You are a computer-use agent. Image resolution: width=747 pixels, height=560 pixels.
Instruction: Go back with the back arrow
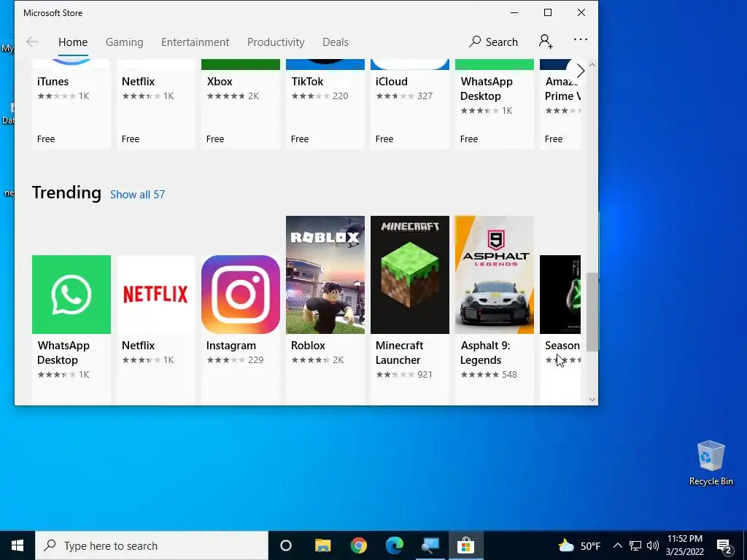pyautogui.click(x=32, y=42)
